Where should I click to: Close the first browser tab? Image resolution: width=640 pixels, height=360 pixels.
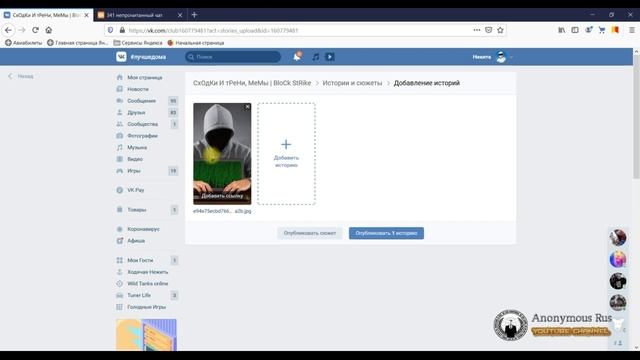coord(86,15)
